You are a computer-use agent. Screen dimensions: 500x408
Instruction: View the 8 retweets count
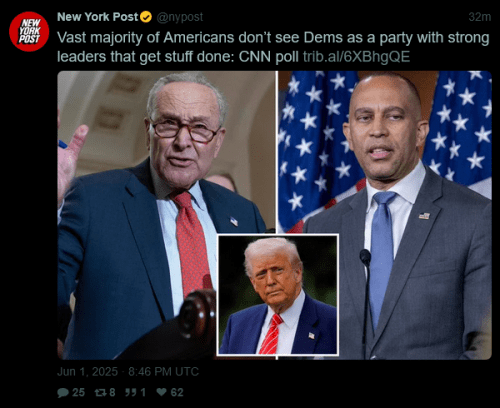click(x=112, y=392)
